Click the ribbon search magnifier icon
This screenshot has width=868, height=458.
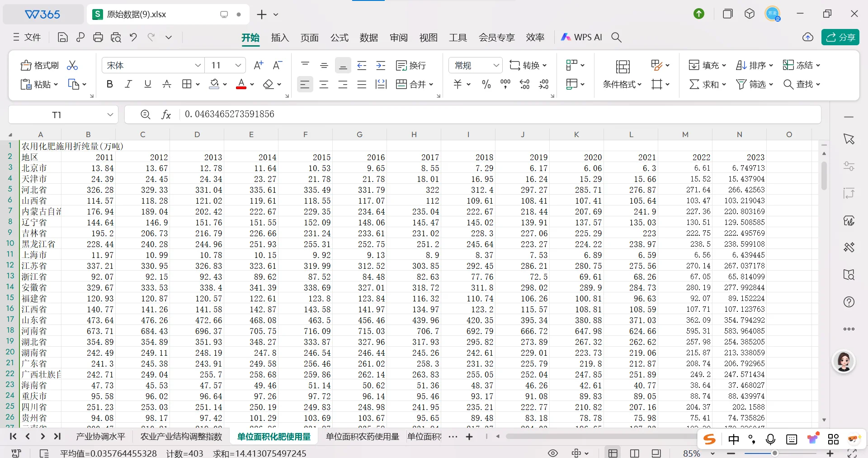pyautogui.click(x=616, y=38)
